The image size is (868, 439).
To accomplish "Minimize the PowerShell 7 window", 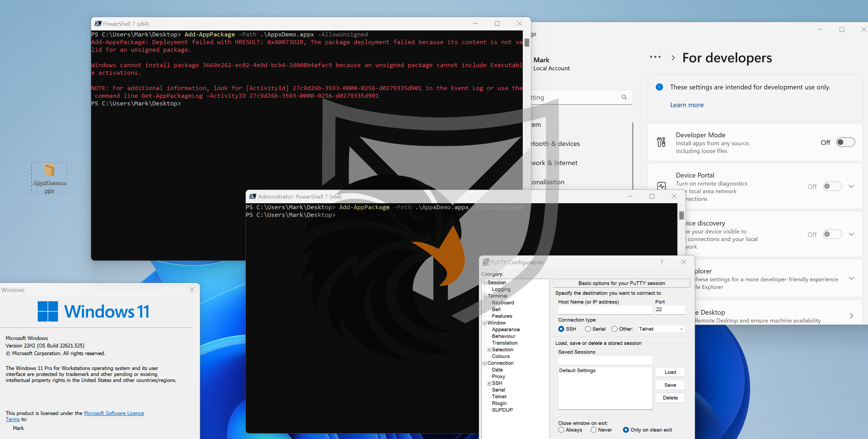I will [x=475, y=24].
